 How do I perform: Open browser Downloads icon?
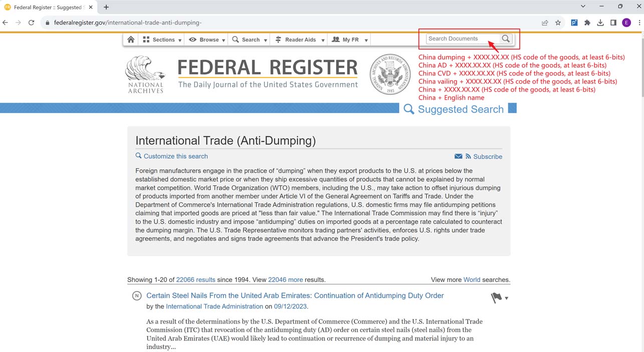[x=600, y=23]
